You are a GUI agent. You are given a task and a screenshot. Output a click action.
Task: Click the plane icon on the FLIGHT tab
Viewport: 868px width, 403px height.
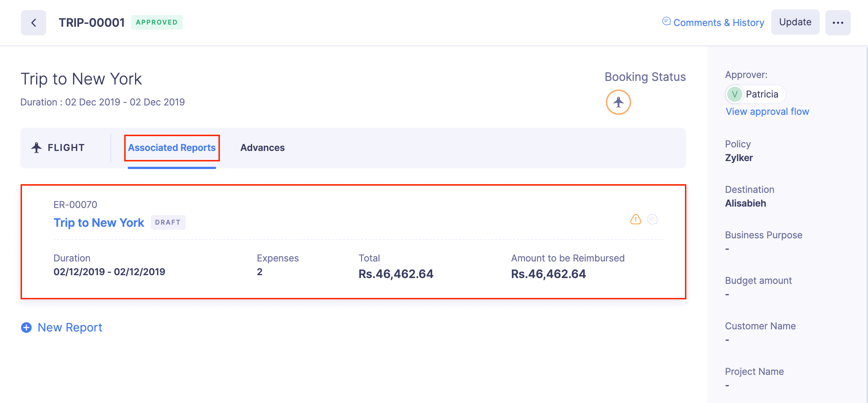[x=36, y=147]
